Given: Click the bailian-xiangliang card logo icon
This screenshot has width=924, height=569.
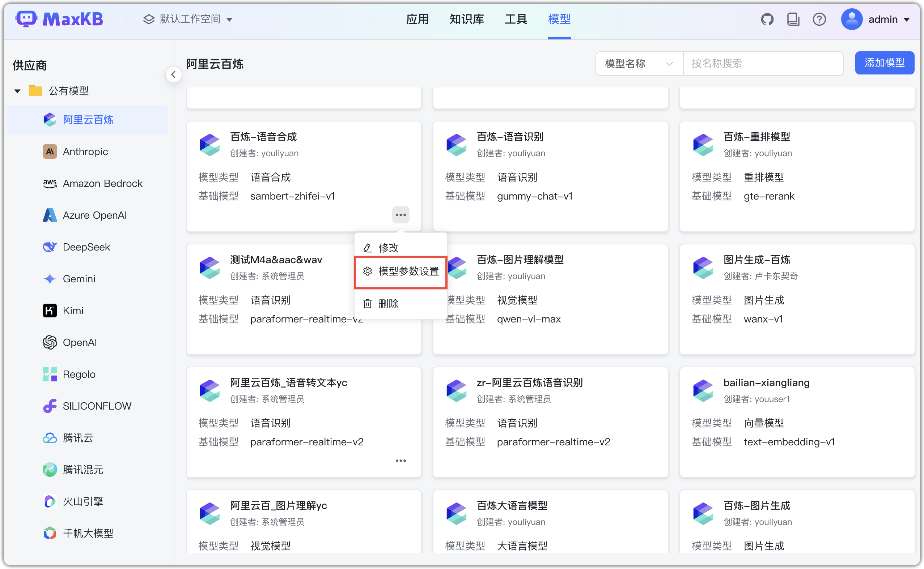Looking at the screenshot, I should [703, 391].
